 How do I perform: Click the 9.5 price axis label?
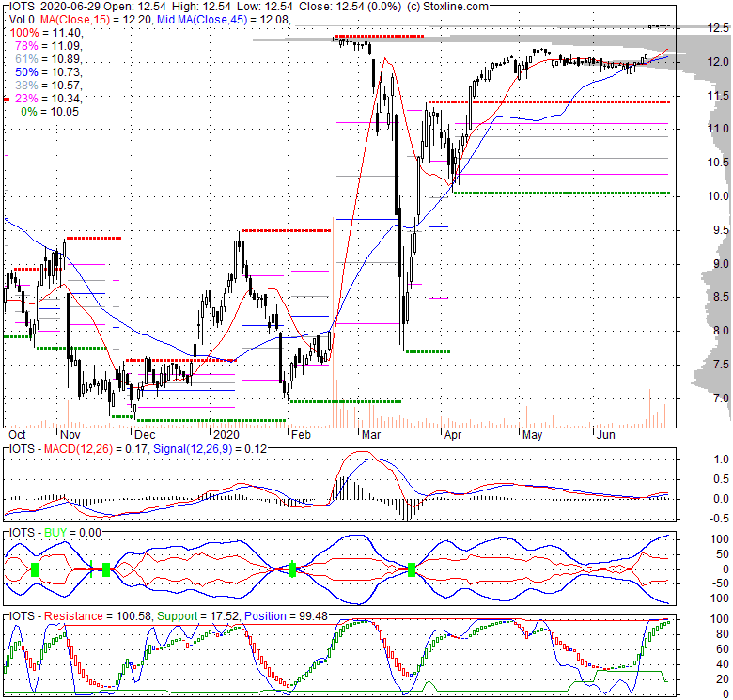[721, 230]
